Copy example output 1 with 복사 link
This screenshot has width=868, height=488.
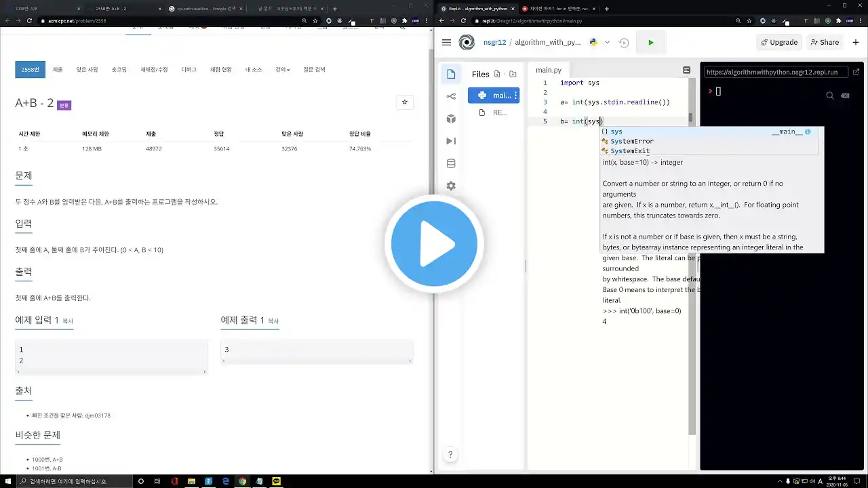tap(273, 321)
